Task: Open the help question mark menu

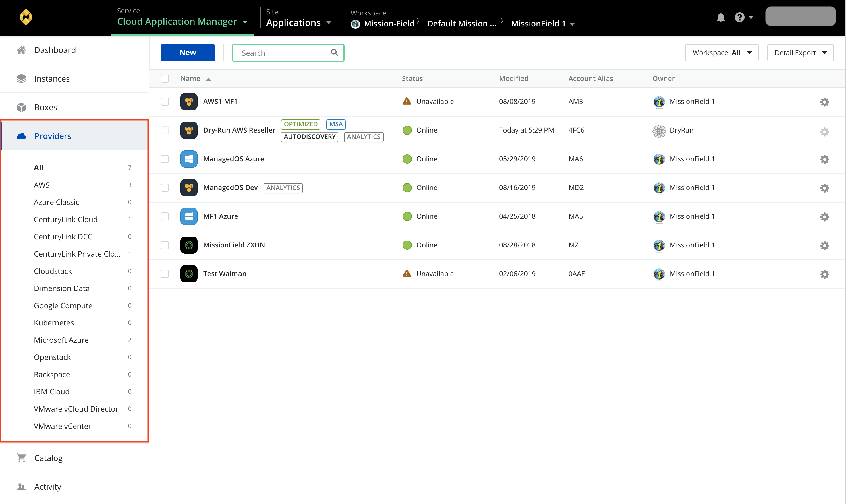Action: 743,17
